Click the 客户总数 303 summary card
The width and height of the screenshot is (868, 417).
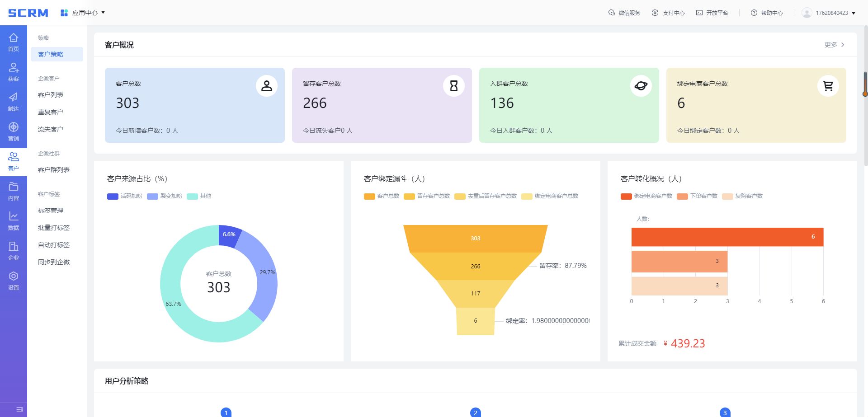[x=194, y=105]
